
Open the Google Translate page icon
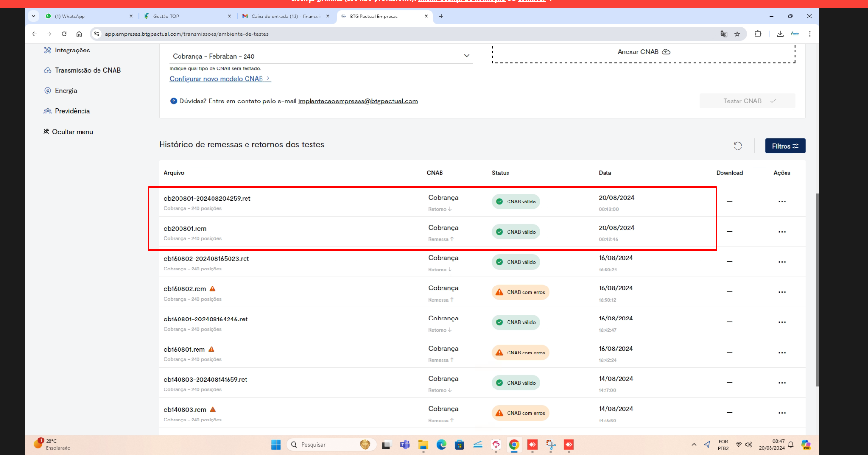coord(723,34)
